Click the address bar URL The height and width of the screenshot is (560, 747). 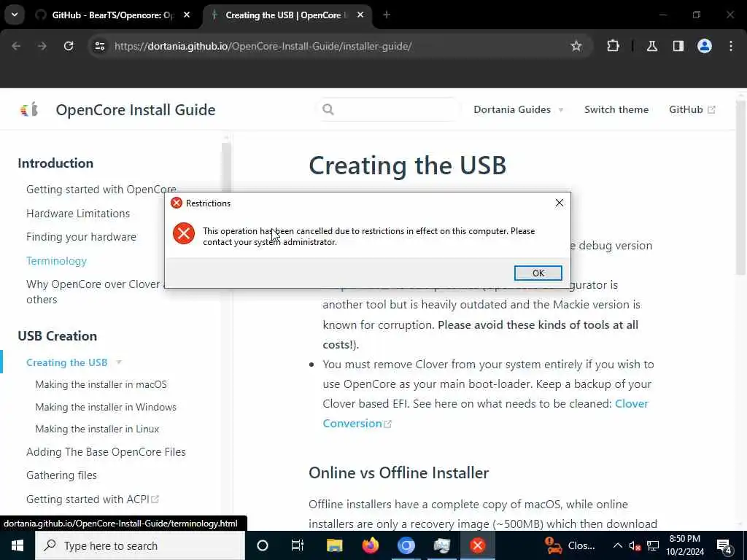263,46
